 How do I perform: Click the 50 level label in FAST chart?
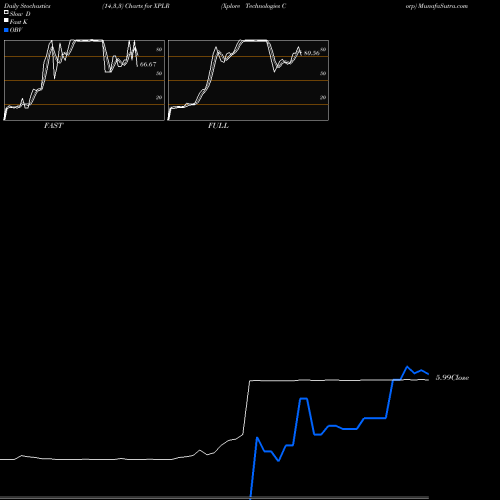point(159,73)
